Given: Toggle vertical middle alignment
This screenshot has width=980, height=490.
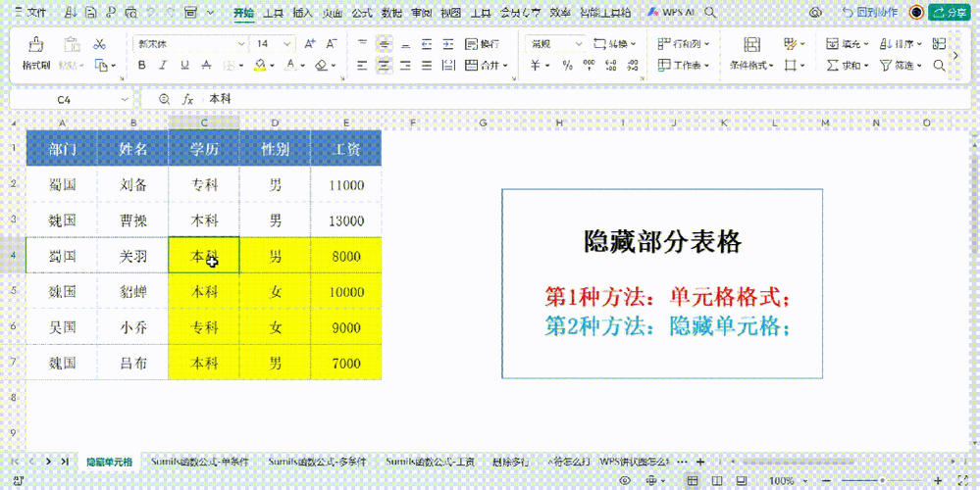Looking at the screenshot, I should point(384,44).
